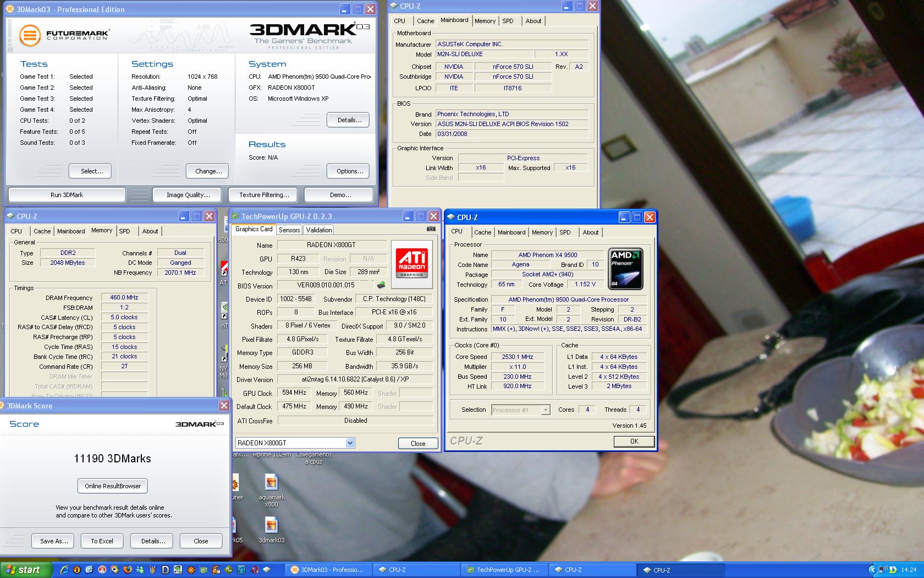Click the 11190 3DMarks score text
This screenshot has height=578, width=924.
(x=113, y=459)
